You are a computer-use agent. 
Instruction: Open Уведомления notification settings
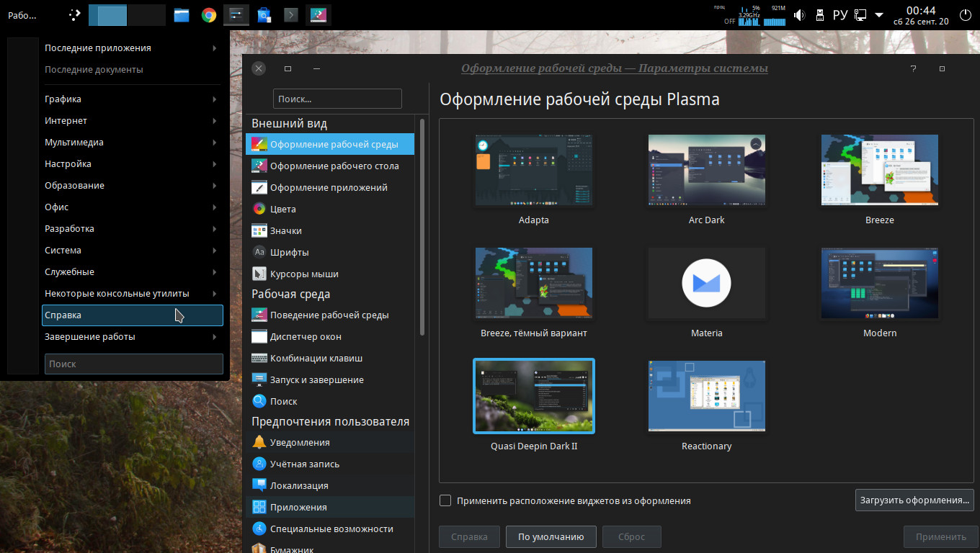[330, 442]
